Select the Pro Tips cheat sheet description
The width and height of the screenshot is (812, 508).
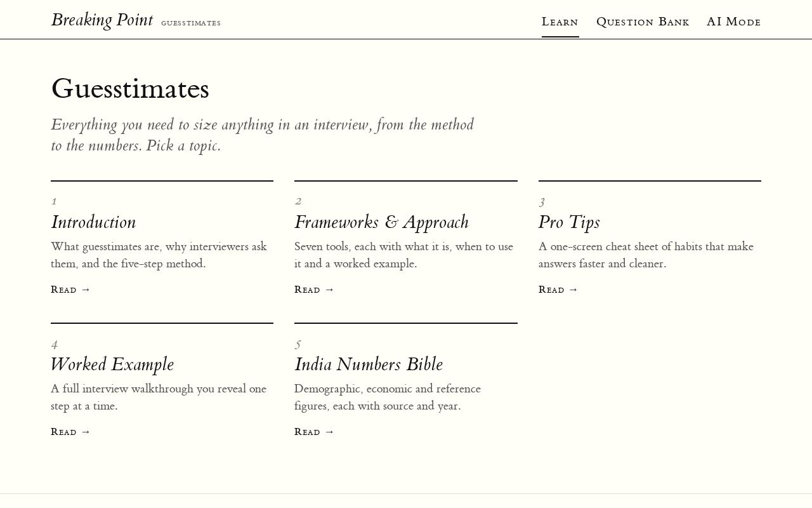(x=646, y=255)
